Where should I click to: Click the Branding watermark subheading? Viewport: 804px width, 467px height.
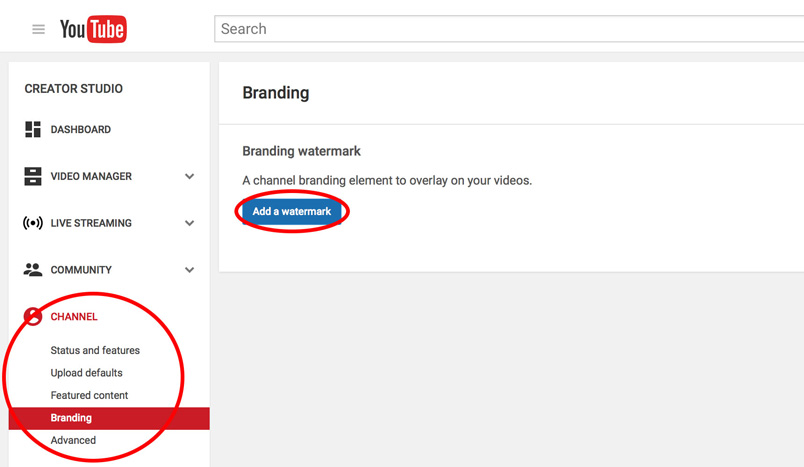302,151
